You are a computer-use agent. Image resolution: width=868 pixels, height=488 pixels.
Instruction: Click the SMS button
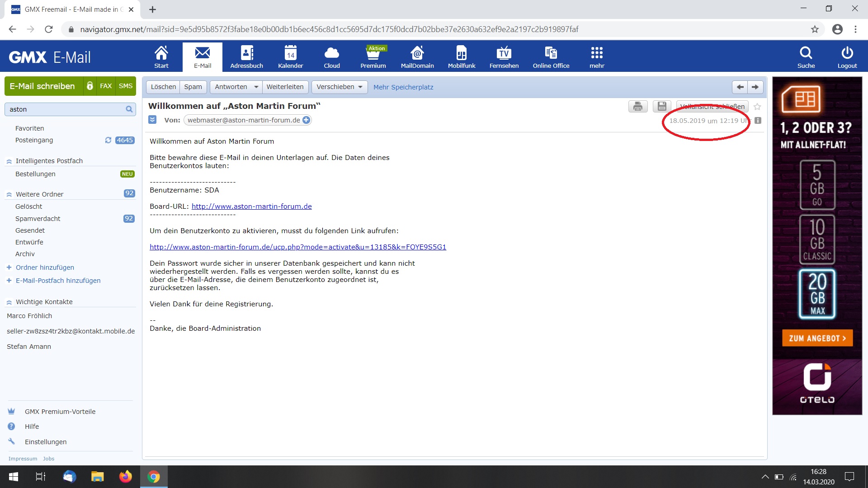pos(126,86)
